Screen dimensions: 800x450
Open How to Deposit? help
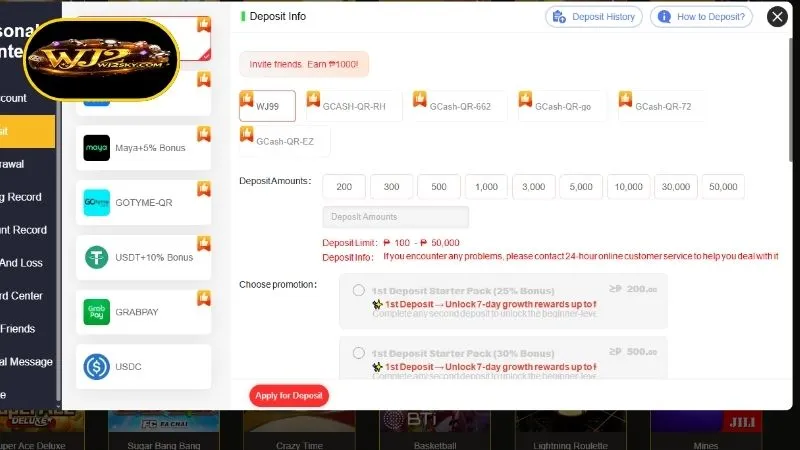point(702,17)
